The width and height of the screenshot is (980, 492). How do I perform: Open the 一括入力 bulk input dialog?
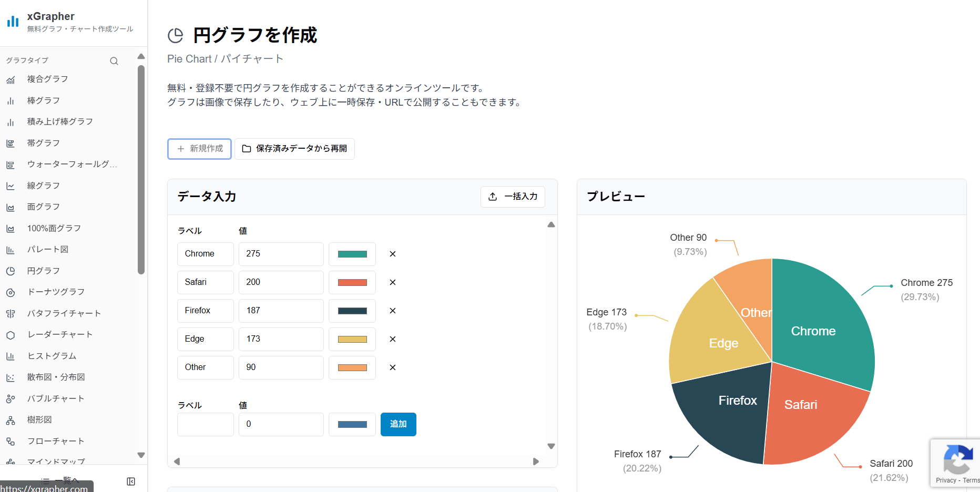513,197
